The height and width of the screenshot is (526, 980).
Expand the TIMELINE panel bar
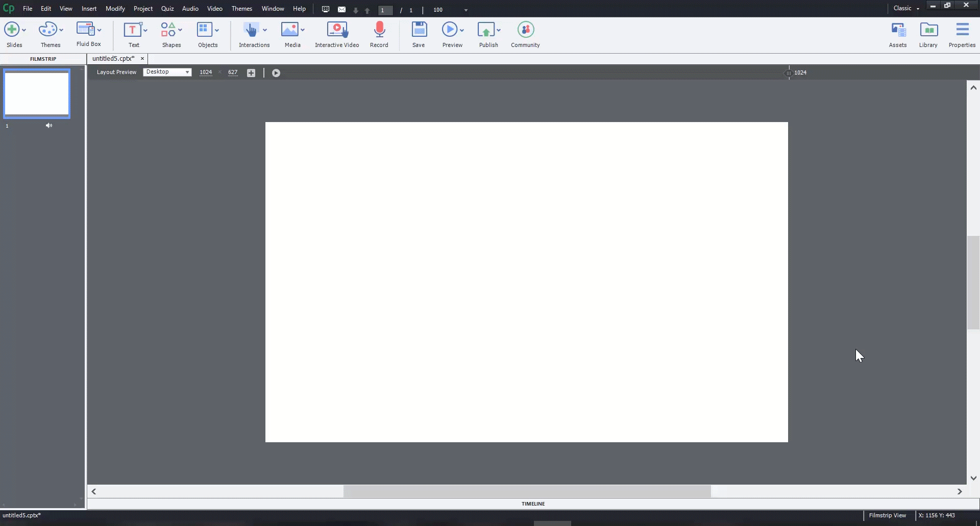click(533, 504)
